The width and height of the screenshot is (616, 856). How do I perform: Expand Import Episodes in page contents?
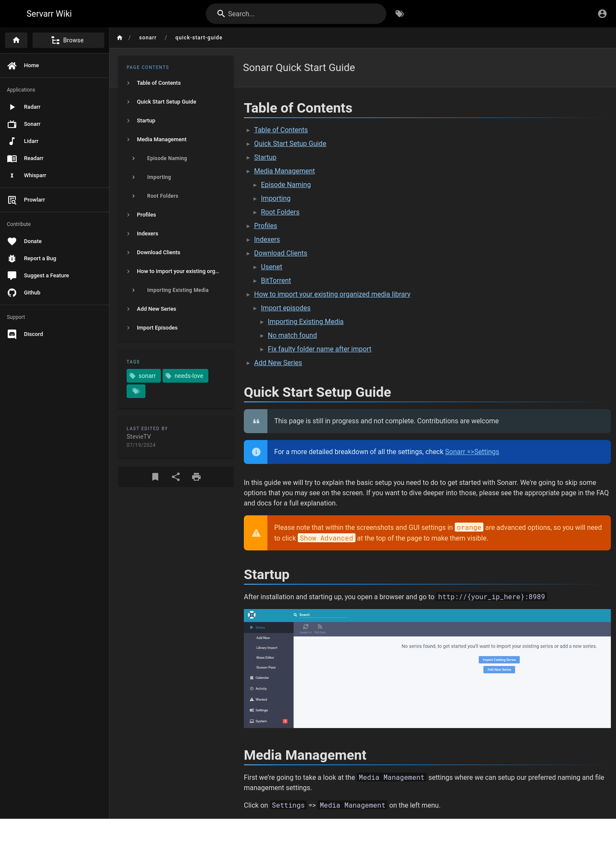click(128, 328)
